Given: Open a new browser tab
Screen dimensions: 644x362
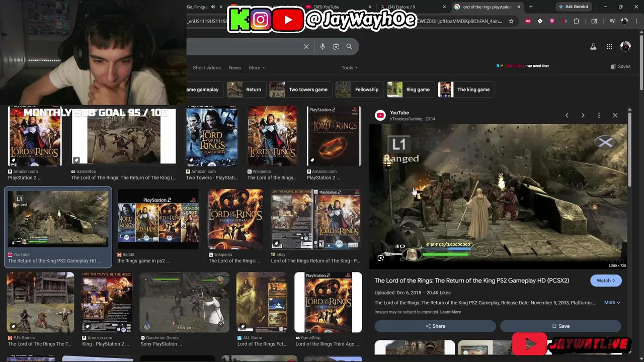Looking at the screenshot, I should pos(531,7).
